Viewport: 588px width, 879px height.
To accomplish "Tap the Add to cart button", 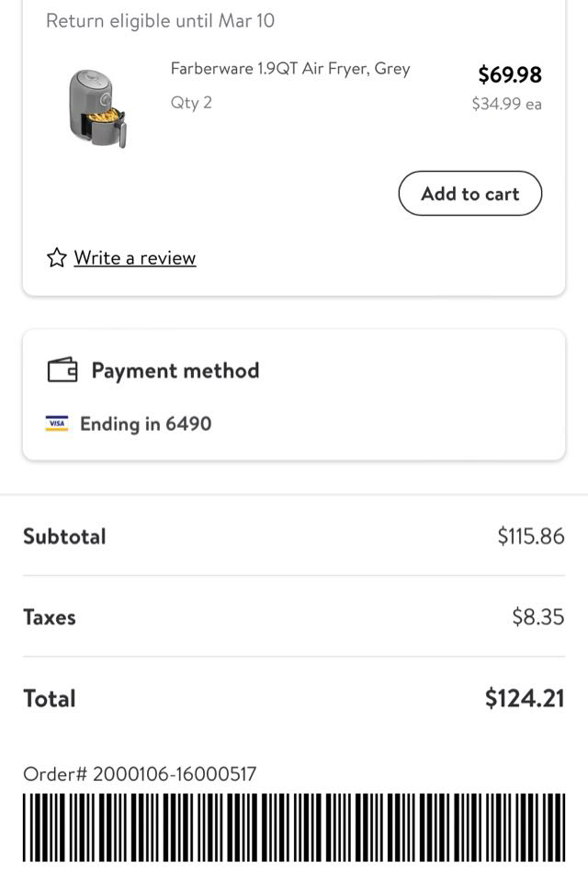I will click(469, 194).
